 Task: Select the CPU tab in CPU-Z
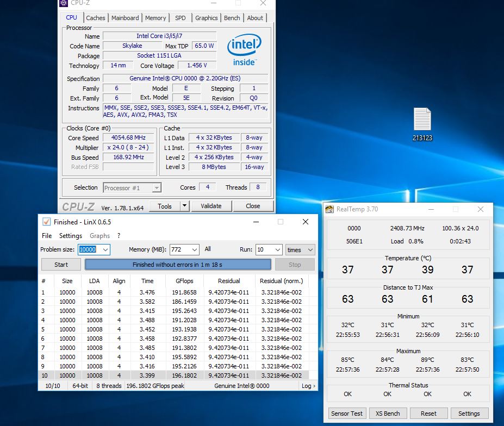point(71,17)
